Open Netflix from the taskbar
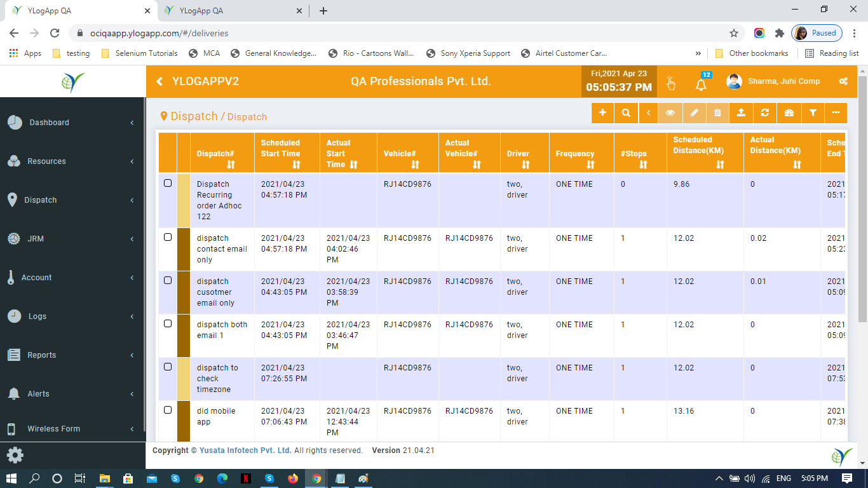This screenshot has height=488, width=868. (245, 478)
